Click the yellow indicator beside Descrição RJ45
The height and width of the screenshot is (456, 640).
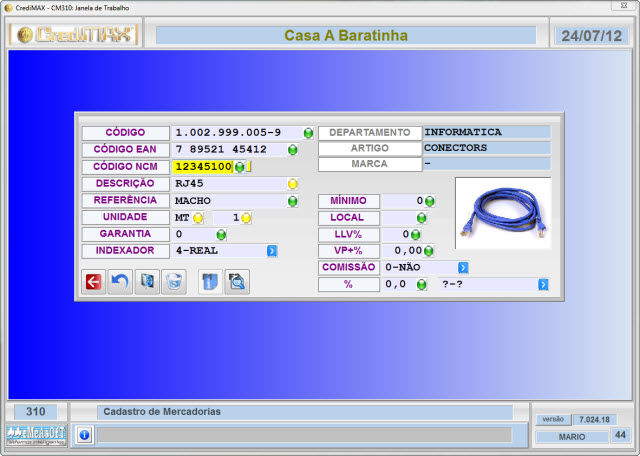[293, 184]
